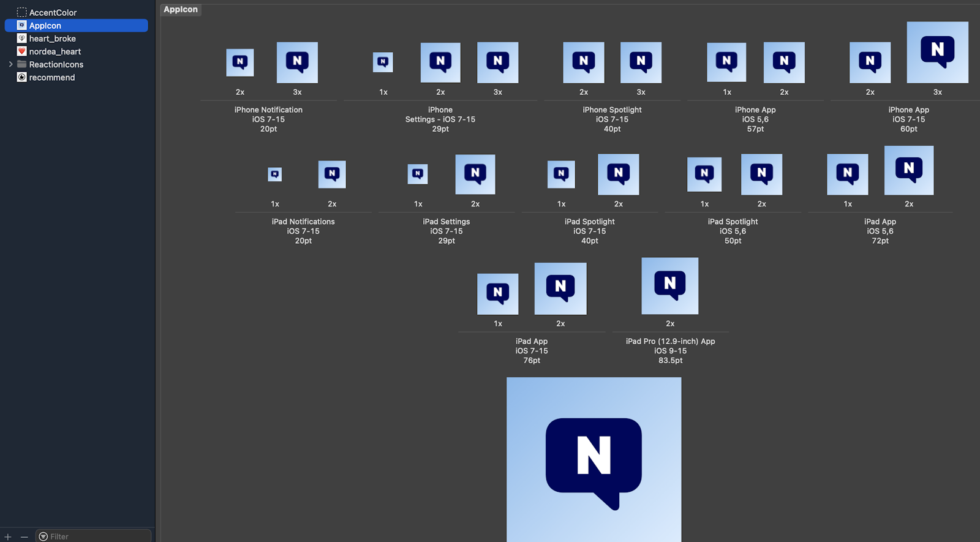
Task: Select iPhone App 60pt 3x icon
Action: point(937,53)
